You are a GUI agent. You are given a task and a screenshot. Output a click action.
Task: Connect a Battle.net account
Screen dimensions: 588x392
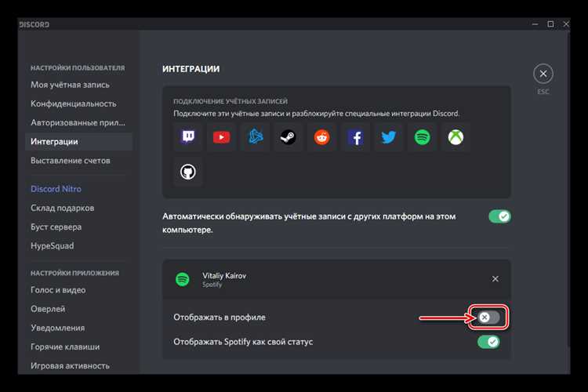point(255,137)
